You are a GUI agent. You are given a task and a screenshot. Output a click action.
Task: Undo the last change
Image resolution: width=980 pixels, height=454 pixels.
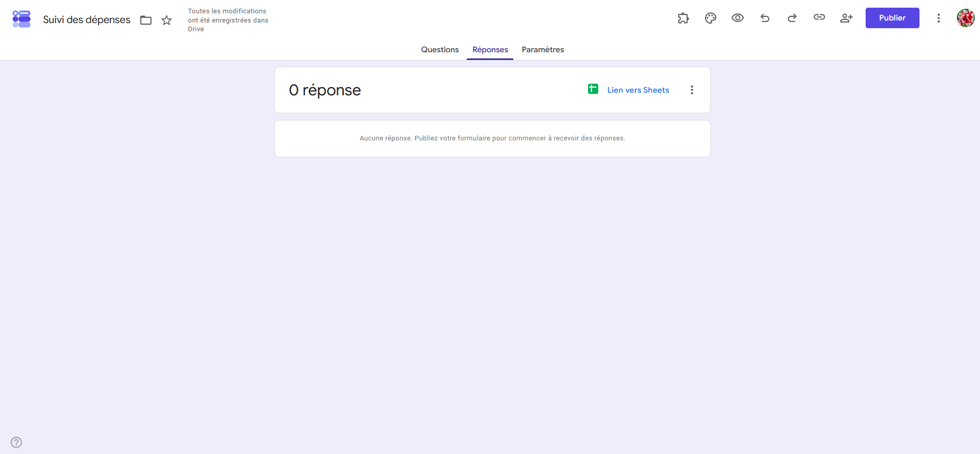765,18
